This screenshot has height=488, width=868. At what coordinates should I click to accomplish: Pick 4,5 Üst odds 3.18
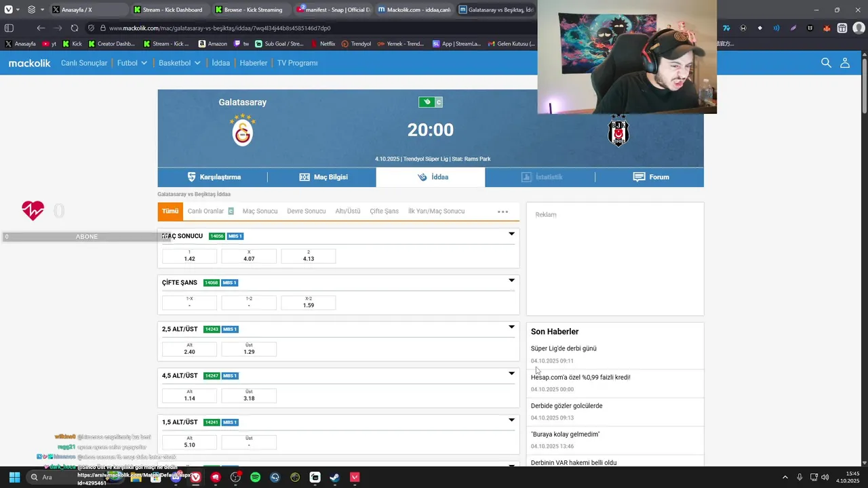tap(249, 395)
